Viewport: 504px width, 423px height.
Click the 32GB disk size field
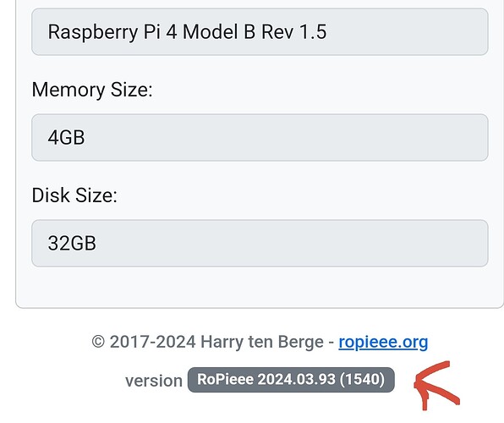click(x=260, y=243)
